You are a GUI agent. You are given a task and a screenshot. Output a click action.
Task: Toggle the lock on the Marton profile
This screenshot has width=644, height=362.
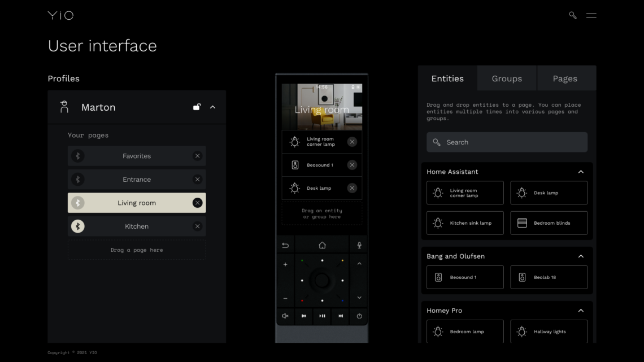click(x=197, y=106)
